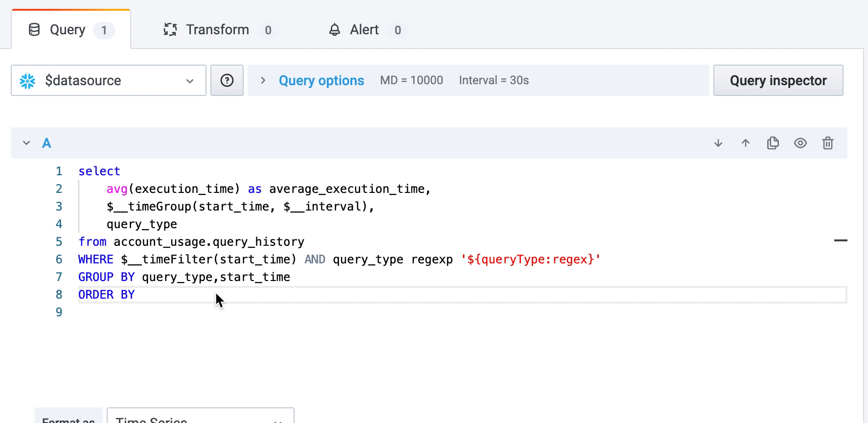
Task: Toggle query A visibility eye icon
Action: point(800,143)
